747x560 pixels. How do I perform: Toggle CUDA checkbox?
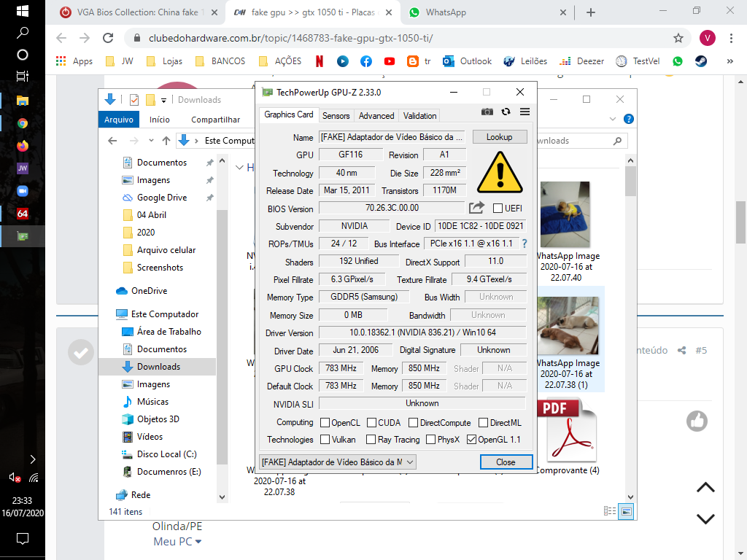[371, 423]
